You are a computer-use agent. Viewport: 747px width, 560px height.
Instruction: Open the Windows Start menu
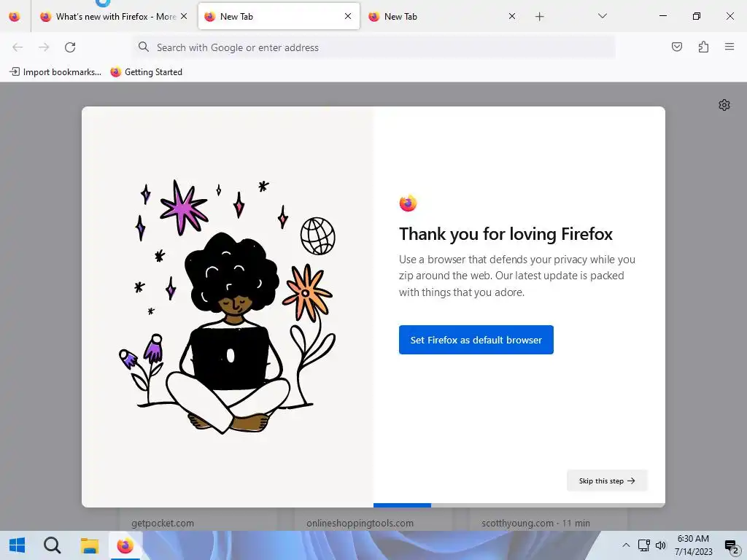click(18, 545)
